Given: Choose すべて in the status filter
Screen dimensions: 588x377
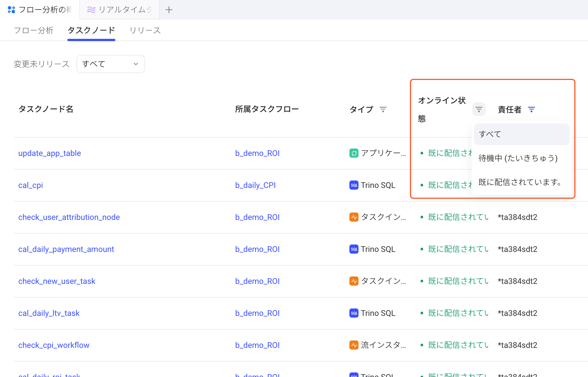Looking at the screenshot, I should [521, 134].
